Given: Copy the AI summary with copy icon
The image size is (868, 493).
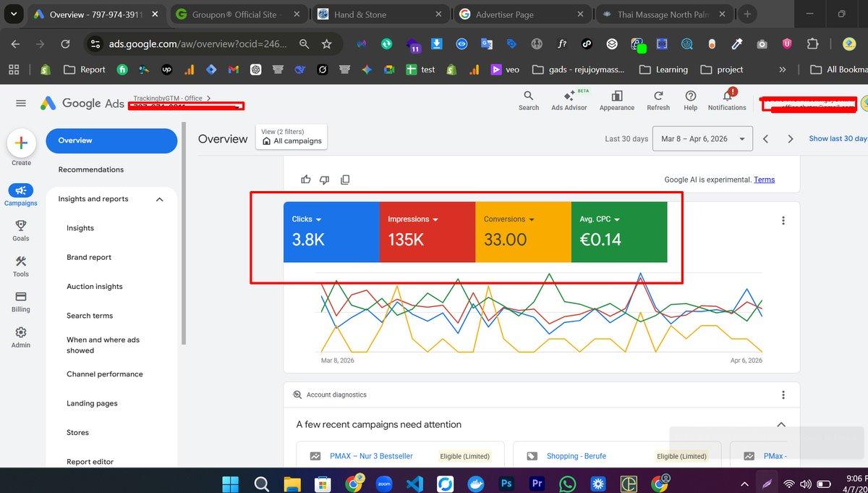Looking at the screenshot, I should pos(345,180).
